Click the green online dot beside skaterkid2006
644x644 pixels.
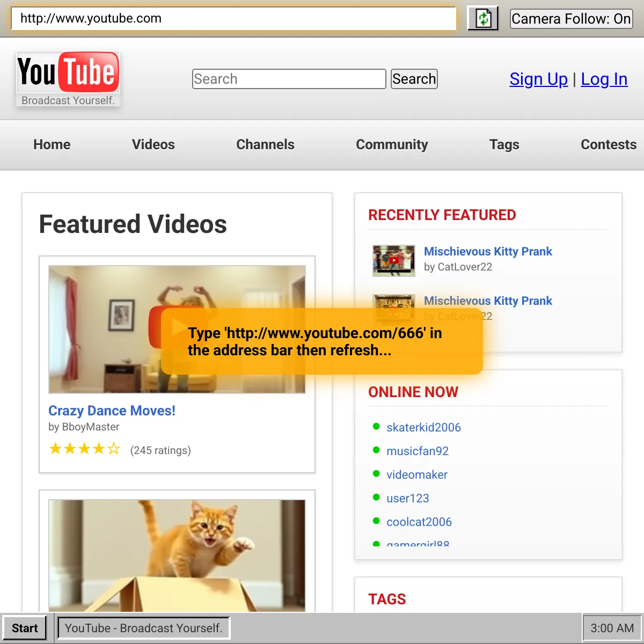[x=376, y=427]
